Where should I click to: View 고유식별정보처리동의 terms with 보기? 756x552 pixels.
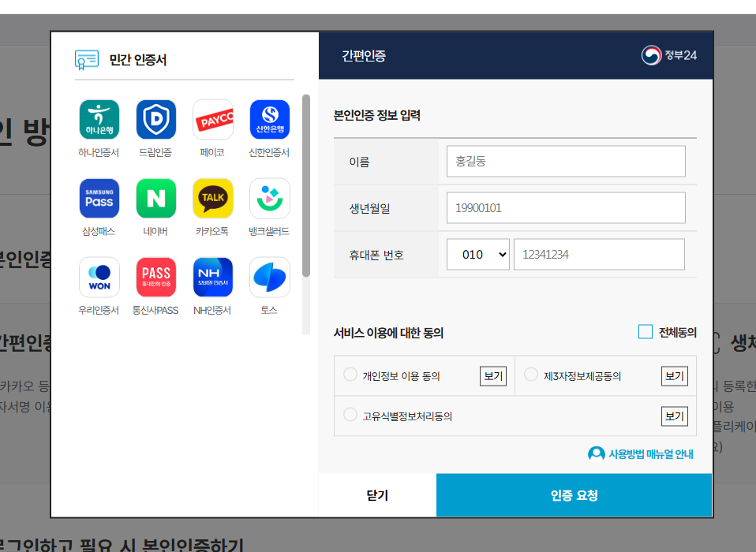point(674,416)
